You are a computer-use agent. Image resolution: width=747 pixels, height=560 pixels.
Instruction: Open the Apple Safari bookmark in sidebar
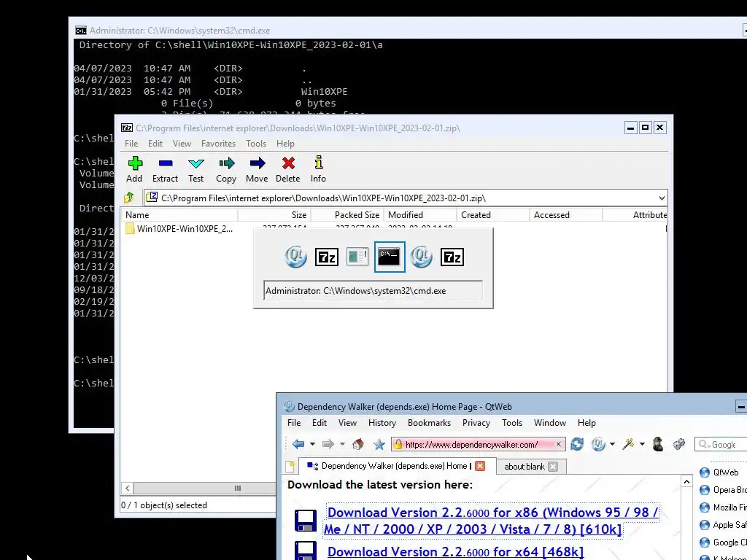pos(723,525)
